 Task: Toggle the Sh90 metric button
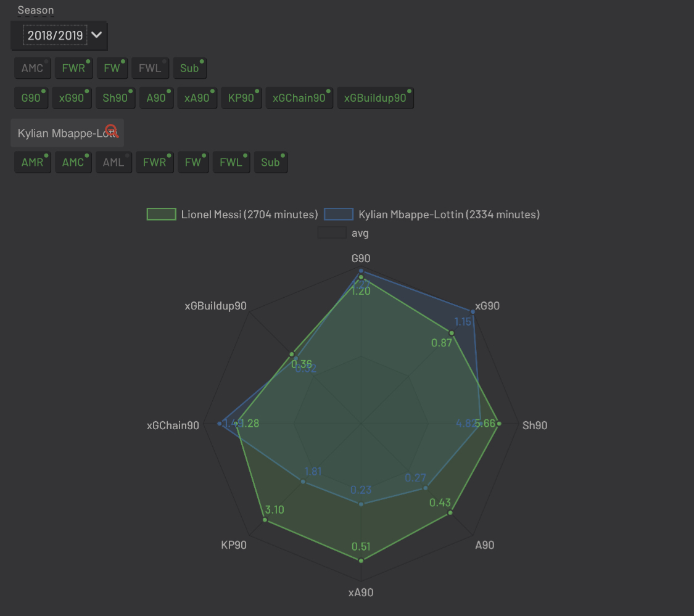tap(115, 98)
